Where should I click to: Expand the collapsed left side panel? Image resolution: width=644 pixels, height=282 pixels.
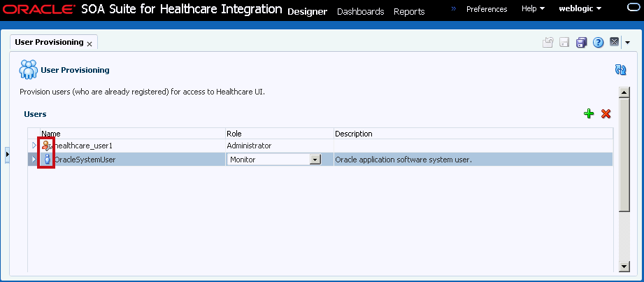click(x=7, y=154)
